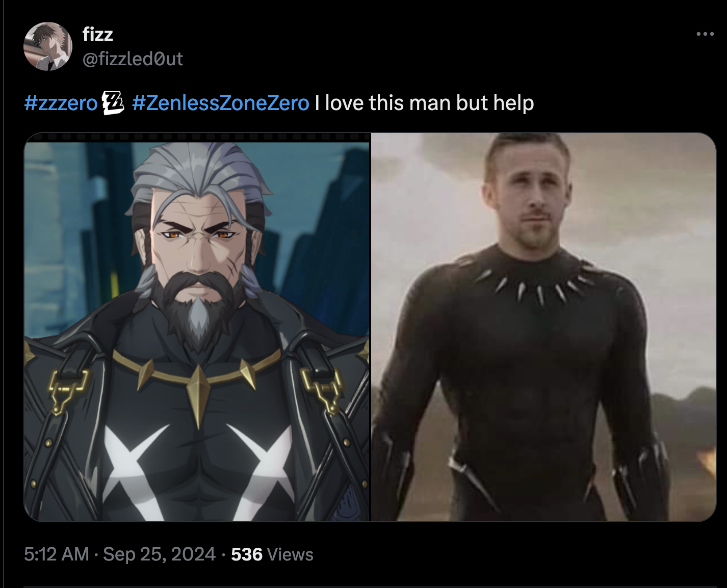The image size is (727, 588).
Task: Click the ZZZ hashtag emoji icon
Action: (x=113, y=103)
